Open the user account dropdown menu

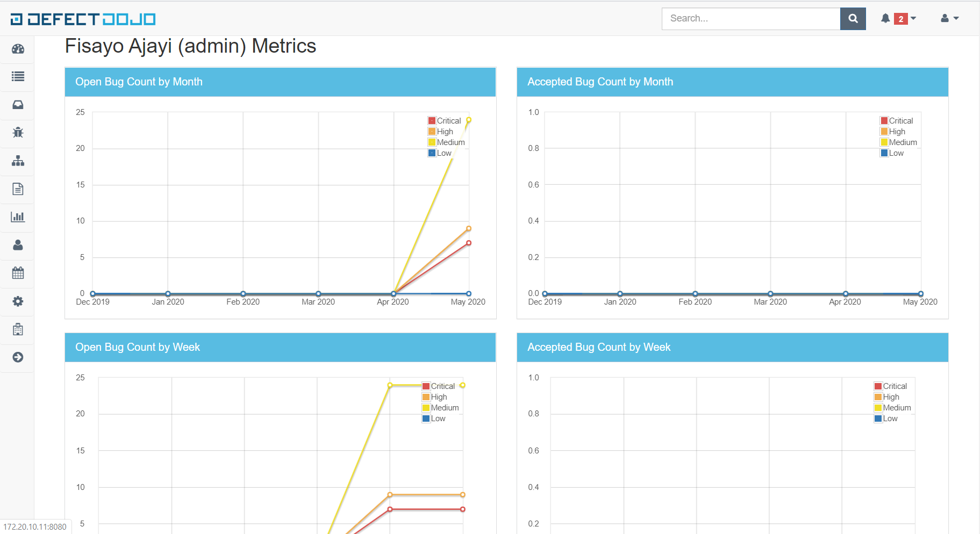click(949, 18)
